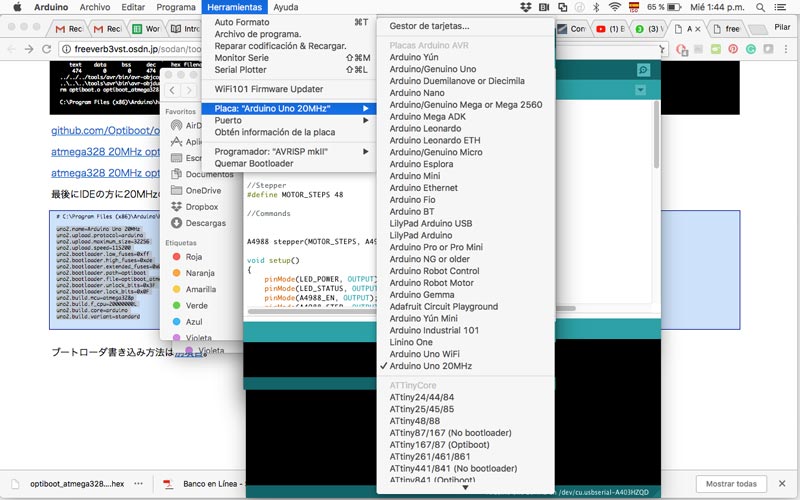The width and height of the screenshot is (800, 500).
Task: Select Arduino/Genuino Mega or Mega 2560
Action: [466, 105]
